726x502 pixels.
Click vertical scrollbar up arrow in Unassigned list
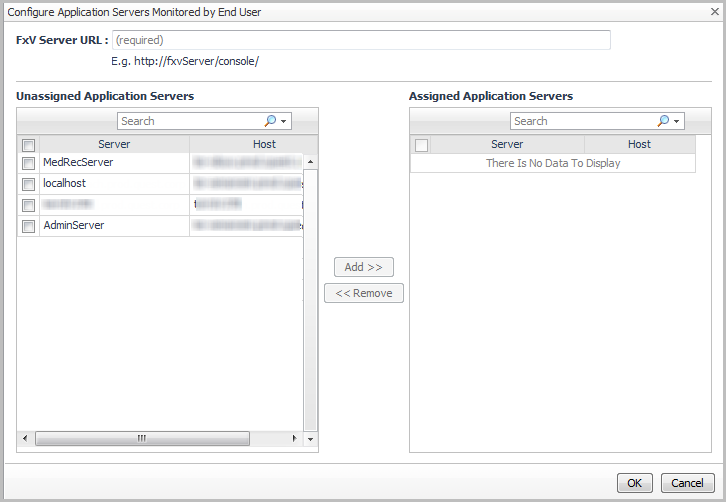(310, 162)
